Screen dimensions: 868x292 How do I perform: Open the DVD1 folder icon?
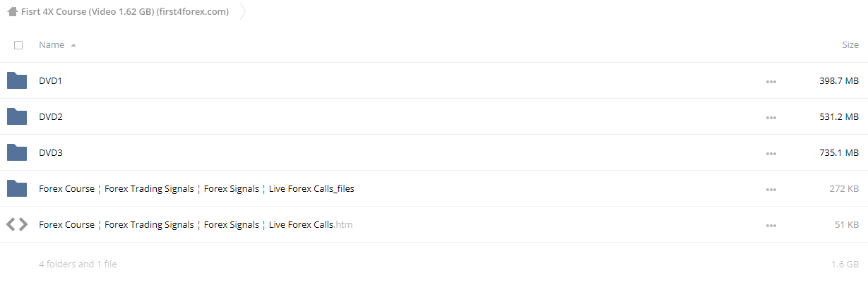pyautogui.click(x=16, y=80)
